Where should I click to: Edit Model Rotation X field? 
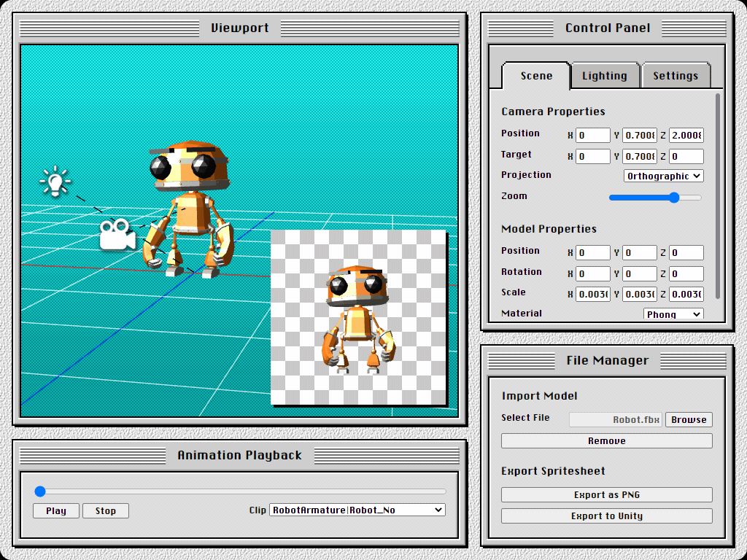(x=592, y=274)
